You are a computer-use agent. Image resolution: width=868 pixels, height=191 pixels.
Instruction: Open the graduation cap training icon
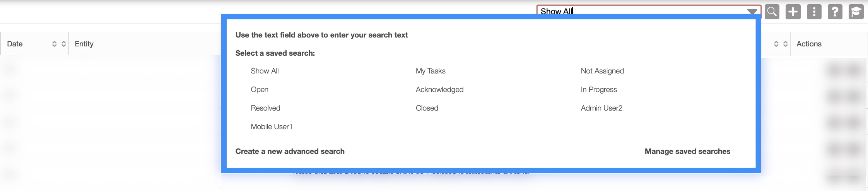[x=856, y=12]
